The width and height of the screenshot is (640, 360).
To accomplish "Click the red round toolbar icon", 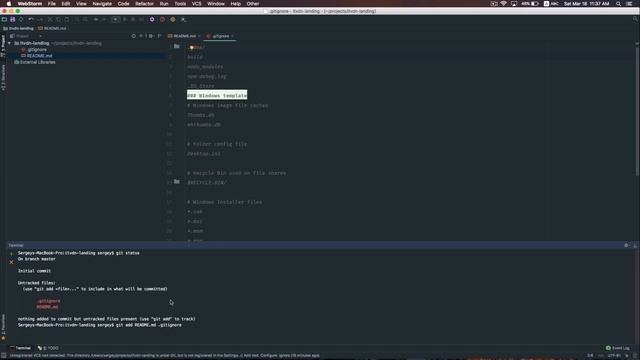I will [x=162, y=19].
